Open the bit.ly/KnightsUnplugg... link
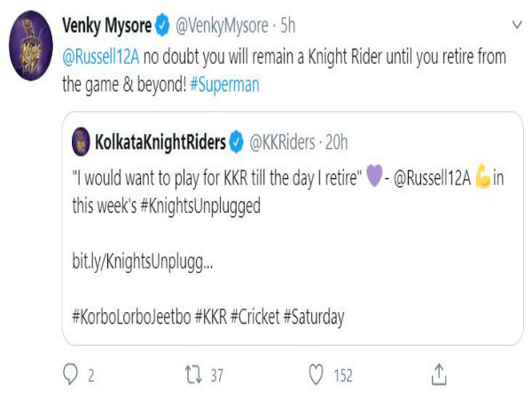Image resolution: width=532 pixels, height=399 pixels. [143, 262]
